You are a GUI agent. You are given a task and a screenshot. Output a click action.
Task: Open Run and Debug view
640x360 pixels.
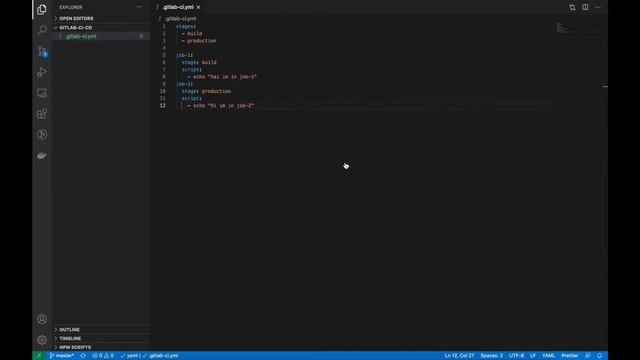(x=42, y=72)
